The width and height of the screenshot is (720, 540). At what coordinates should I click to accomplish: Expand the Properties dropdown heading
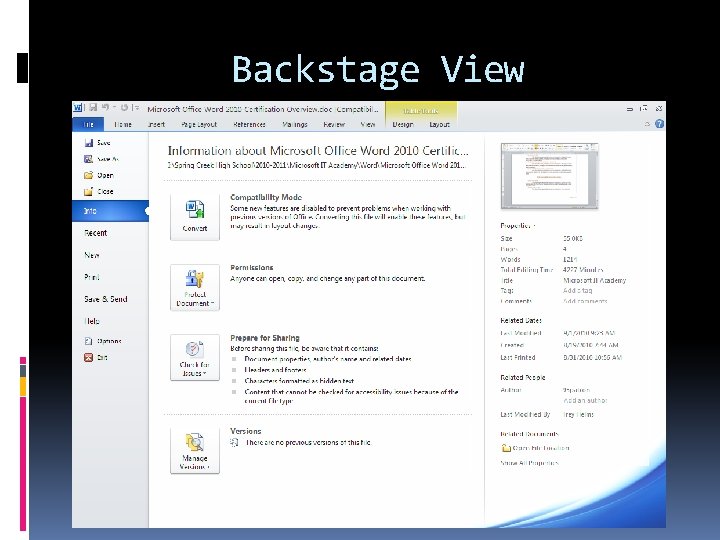pos(518,225)
